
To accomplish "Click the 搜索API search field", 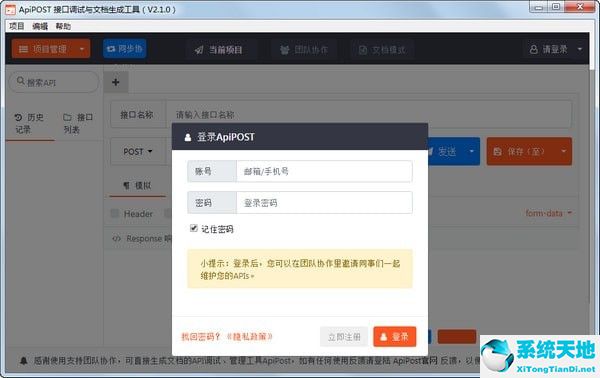I will [x=54, y=82].
